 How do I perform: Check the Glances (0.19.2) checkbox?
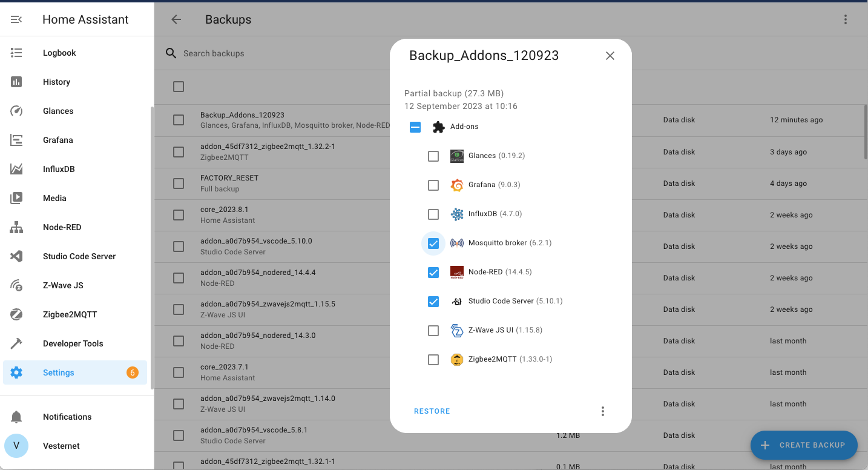(433, 156)
